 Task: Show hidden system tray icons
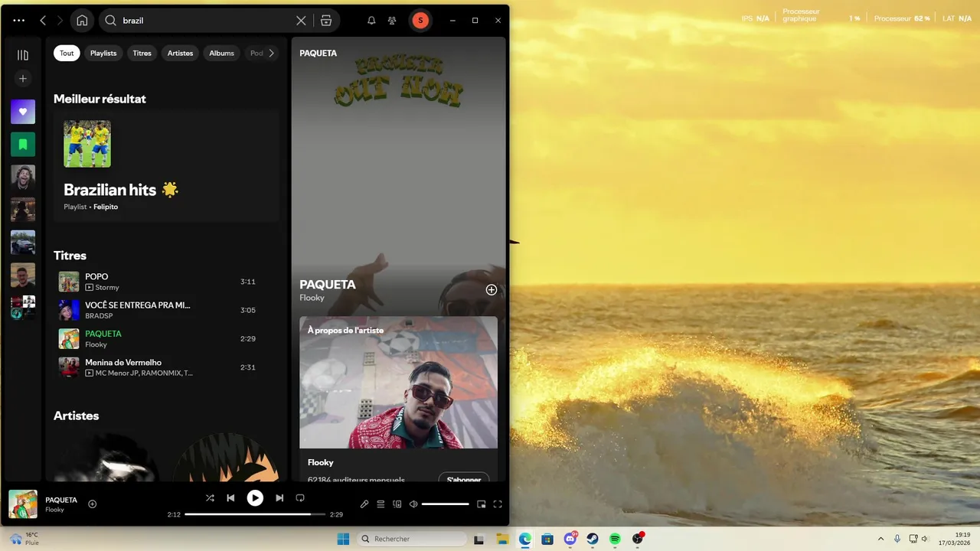point(880,539)
